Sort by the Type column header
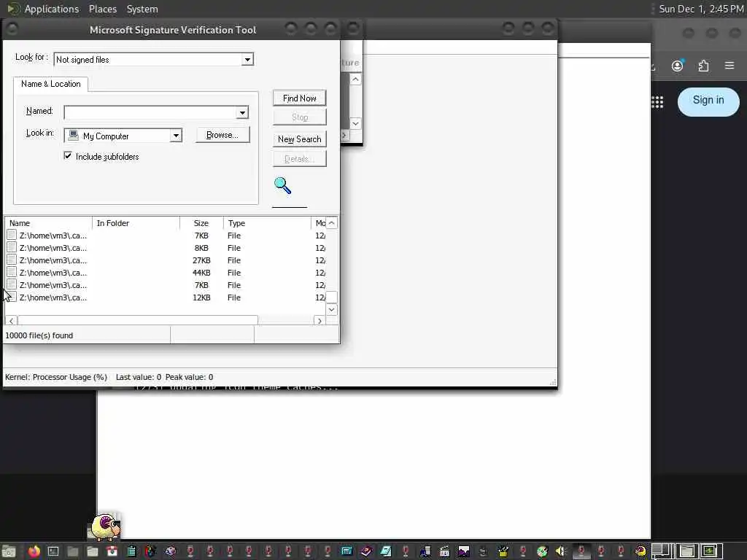 [267, 223]
